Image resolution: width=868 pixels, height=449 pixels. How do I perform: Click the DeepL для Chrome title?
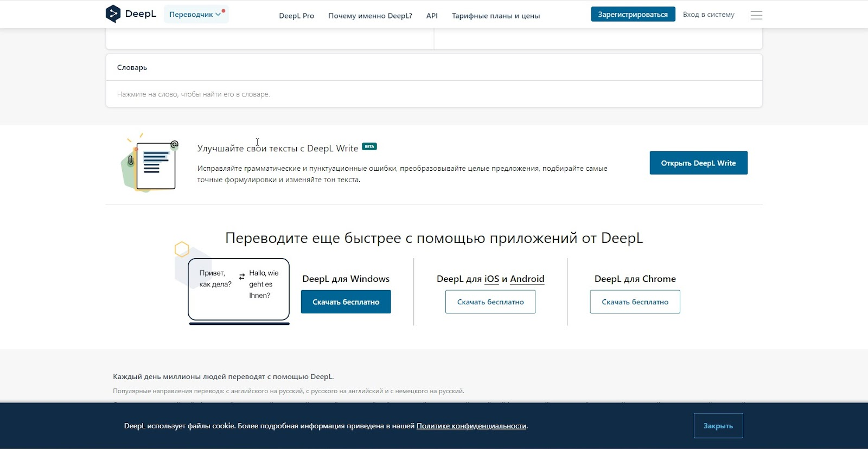[635, 279]
